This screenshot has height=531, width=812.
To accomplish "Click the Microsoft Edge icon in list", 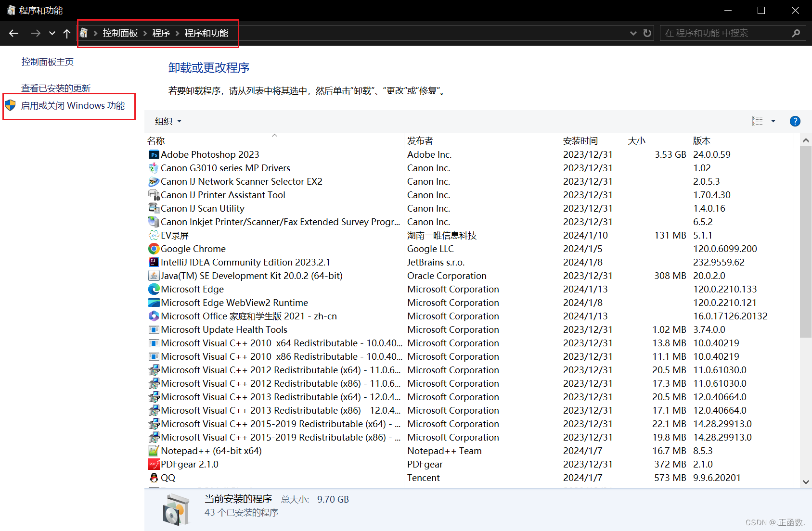I will pyautogui.click(x=154, y=289).
